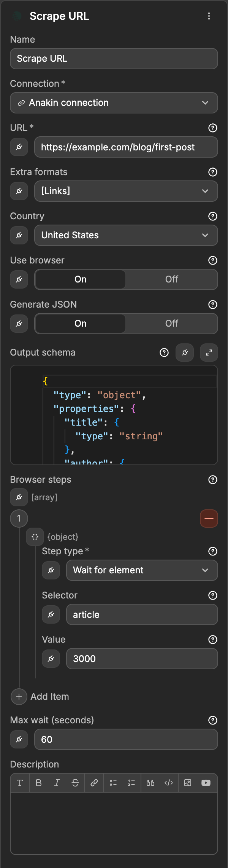Click plug icon beside Use browser toggle
The height and width of the screenshot is (868, 228).
(x=19, y=279)
